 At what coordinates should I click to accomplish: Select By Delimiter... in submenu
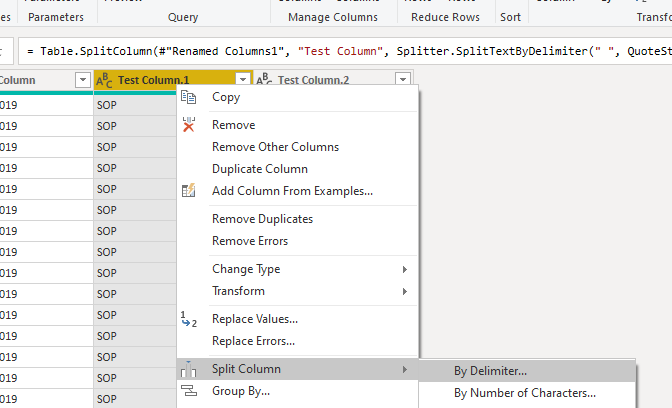[x=527, y=371]
